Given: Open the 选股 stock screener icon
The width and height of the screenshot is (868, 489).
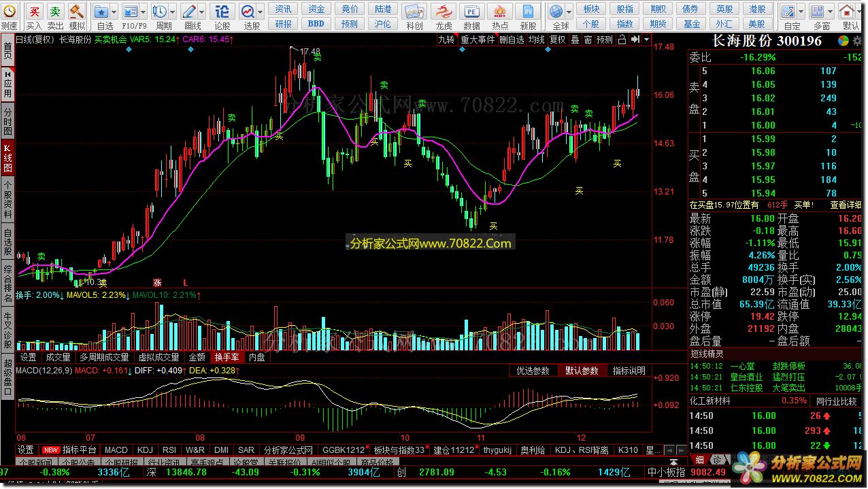Looking at the screenshot, I should point(248,12).
